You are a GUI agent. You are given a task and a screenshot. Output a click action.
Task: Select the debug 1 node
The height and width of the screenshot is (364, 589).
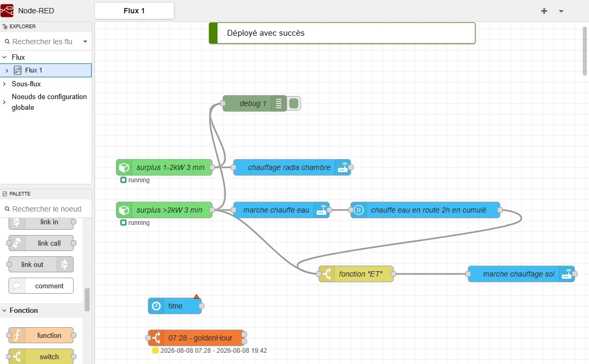[x=254, y=103]
